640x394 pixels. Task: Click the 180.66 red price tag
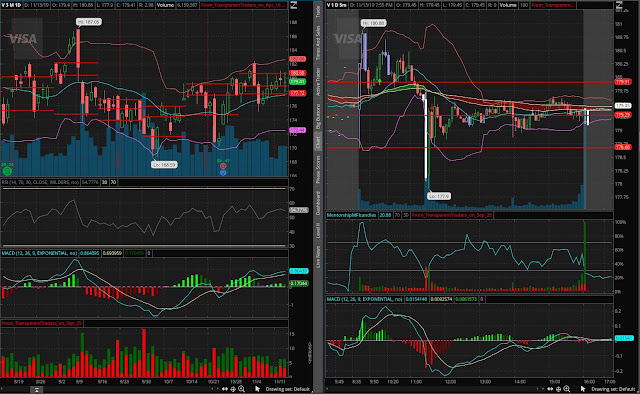point(298,73)
